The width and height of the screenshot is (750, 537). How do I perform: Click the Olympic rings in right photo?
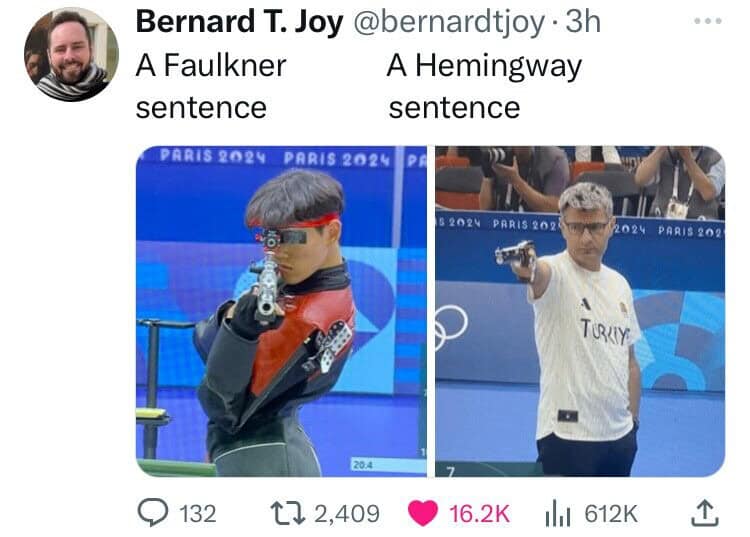tap(451, 328)
